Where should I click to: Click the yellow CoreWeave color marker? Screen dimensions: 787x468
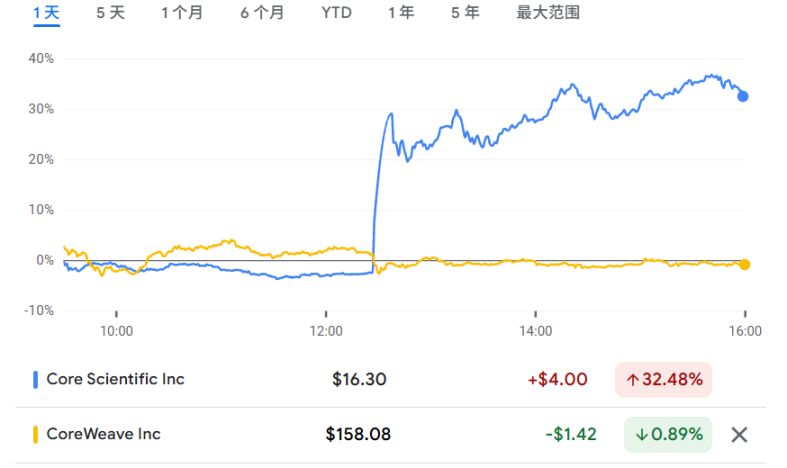[36, 434]
